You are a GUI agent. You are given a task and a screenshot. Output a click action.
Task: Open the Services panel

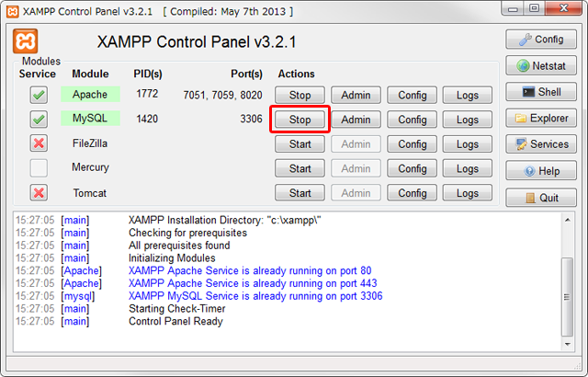[x=541, y=144]
